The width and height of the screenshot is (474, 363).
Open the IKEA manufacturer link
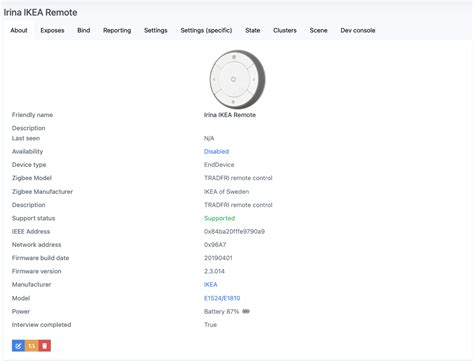point(211,284)
